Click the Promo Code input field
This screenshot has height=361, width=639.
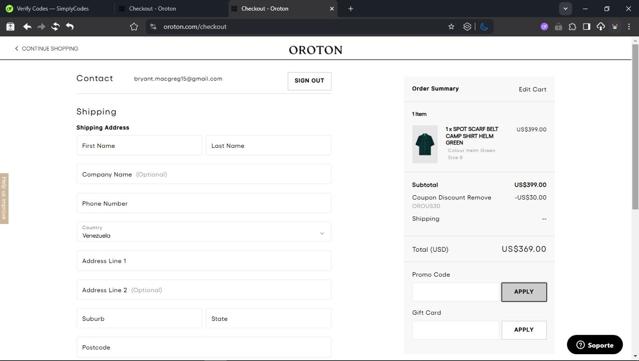[456, 292]
